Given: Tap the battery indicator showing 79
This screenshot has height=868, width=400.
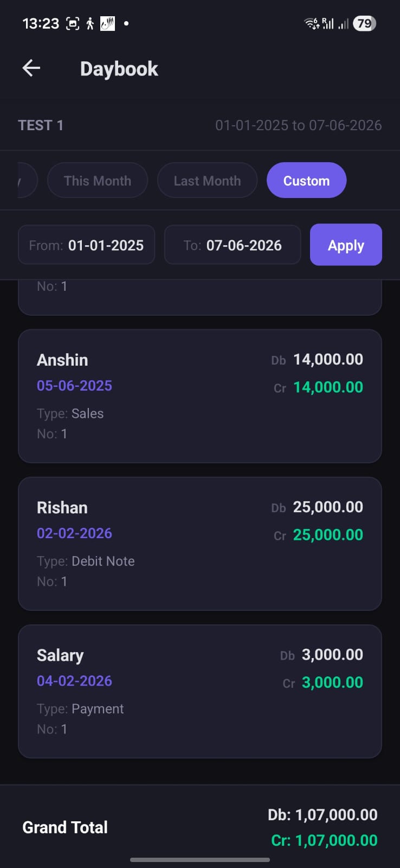Looking at the screenshot, I should 364,23.
